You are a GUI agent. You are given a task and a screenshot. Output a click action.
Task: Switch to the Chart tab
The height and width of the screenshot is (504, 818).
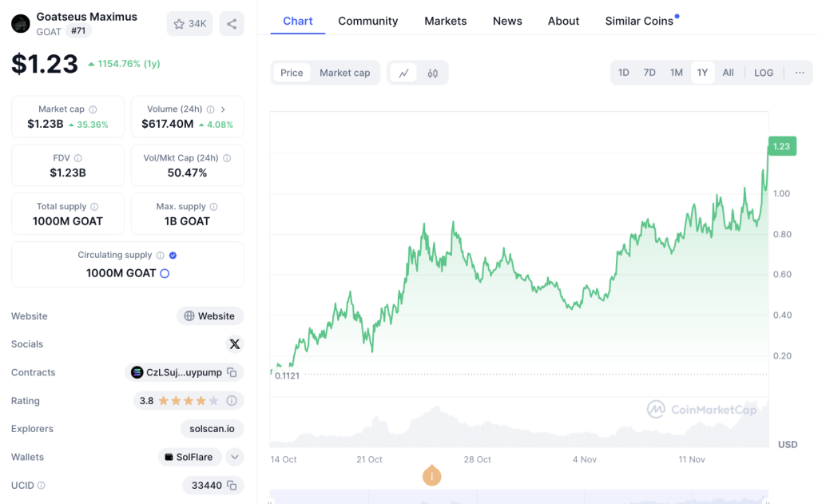click(x=298, y=22)
